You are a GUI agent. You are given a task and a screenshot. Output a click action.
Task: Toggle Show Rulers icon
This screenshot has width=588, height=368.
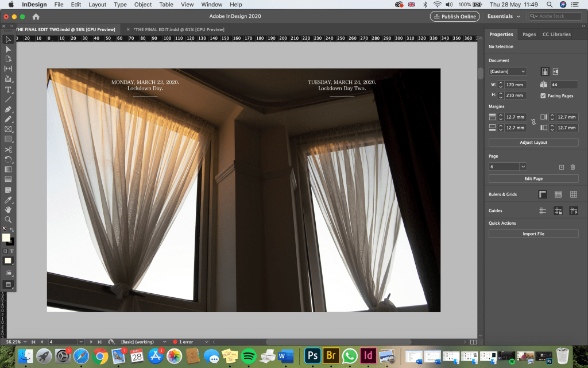[543, 194]
